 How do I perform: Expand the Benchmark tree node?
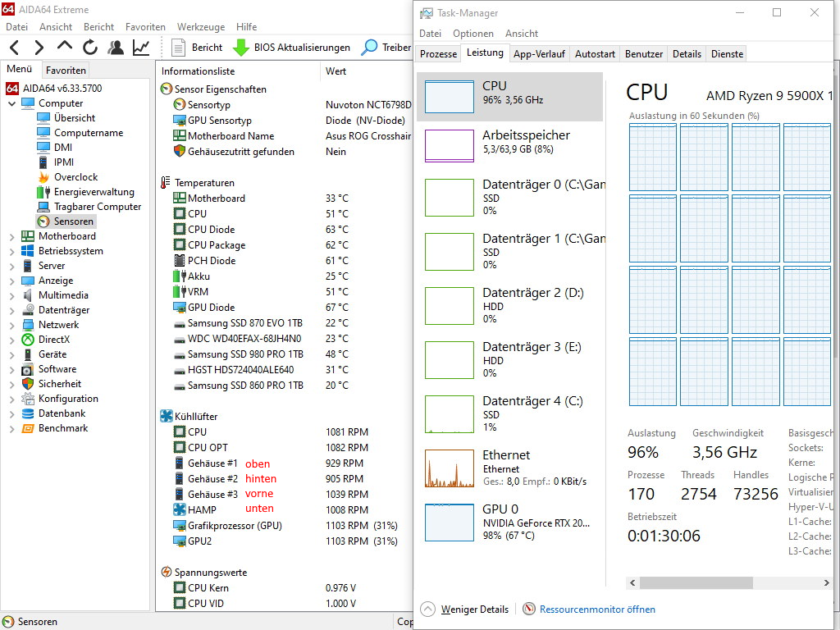pos(11,428)
